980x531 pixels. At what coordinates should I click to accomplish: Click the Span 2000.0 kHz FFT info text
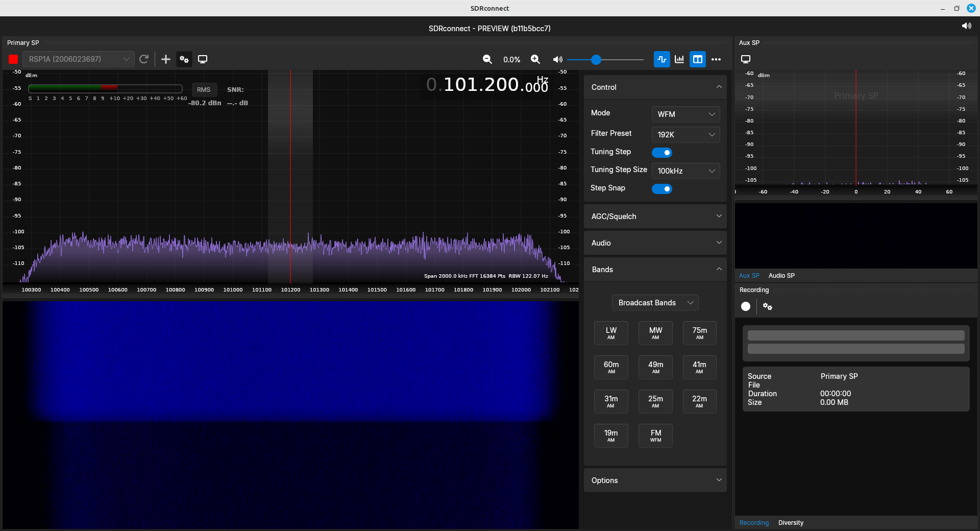(x=486, y=276)
